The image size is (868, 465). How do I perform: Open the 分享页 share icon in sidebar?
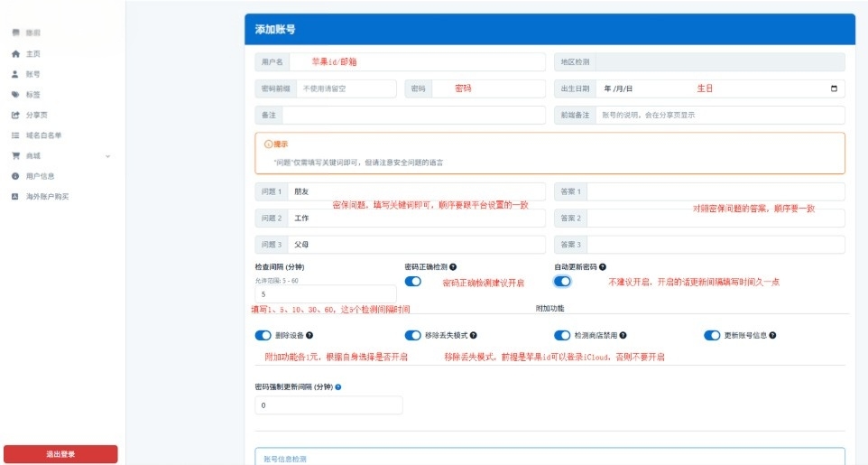15,116
